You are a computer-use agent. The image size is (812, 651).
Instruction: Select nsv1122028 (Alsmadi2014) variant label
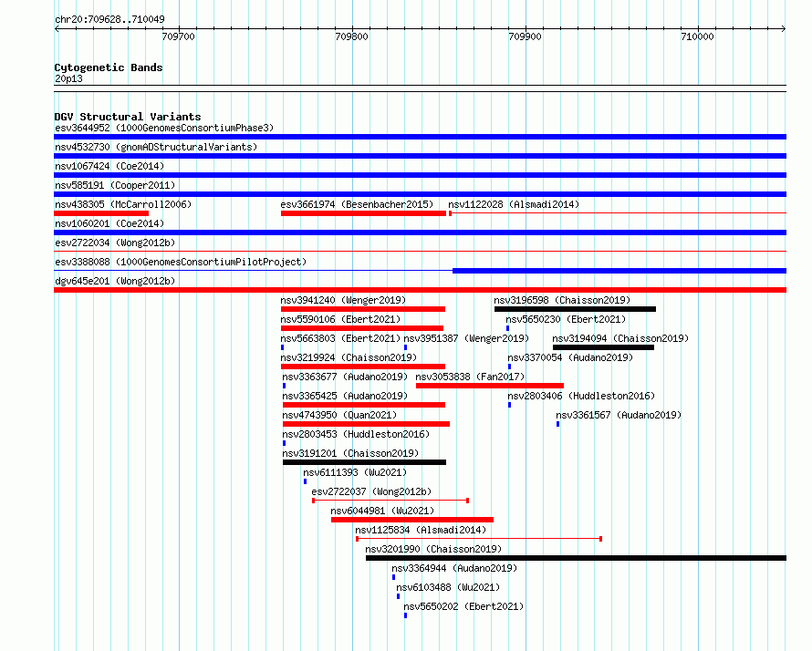coord(514,204)
